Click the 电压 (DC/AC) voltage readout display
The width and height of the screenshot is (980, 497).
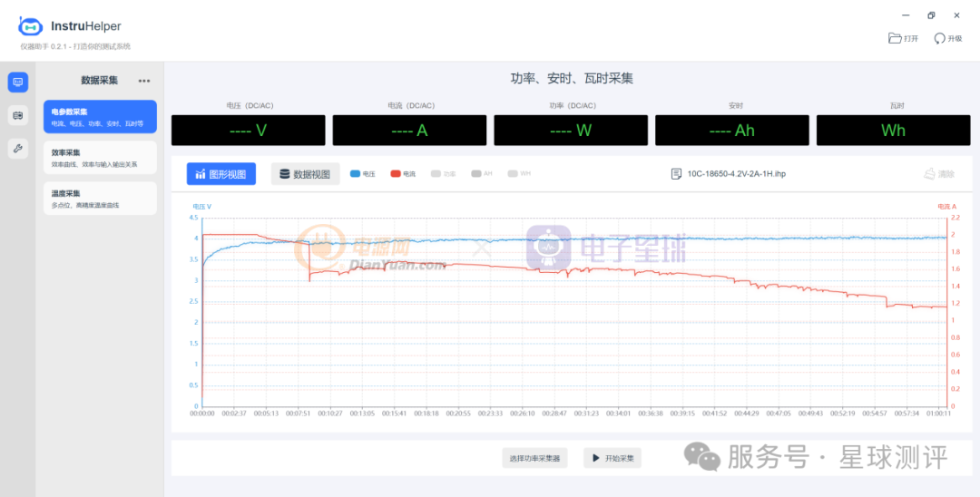[248, 131]
